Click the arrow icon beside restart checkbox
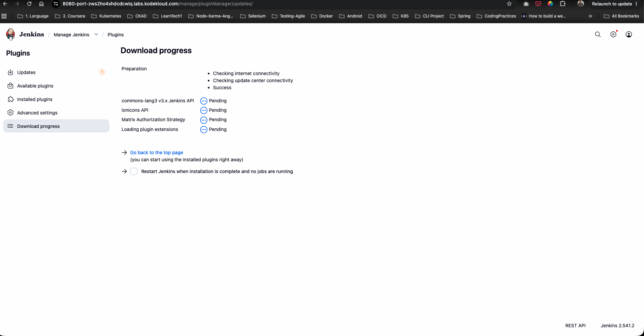 (124, 171)
